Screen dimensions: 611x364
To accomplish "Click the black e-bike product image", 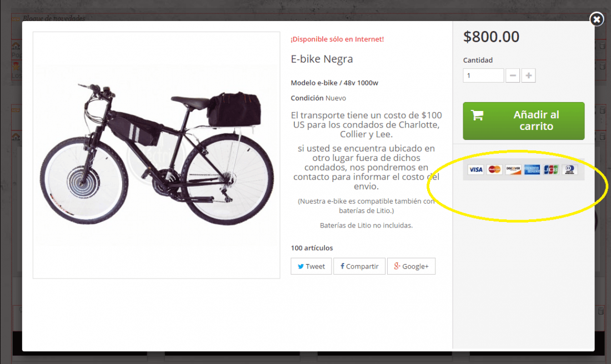I will point(156,155).
